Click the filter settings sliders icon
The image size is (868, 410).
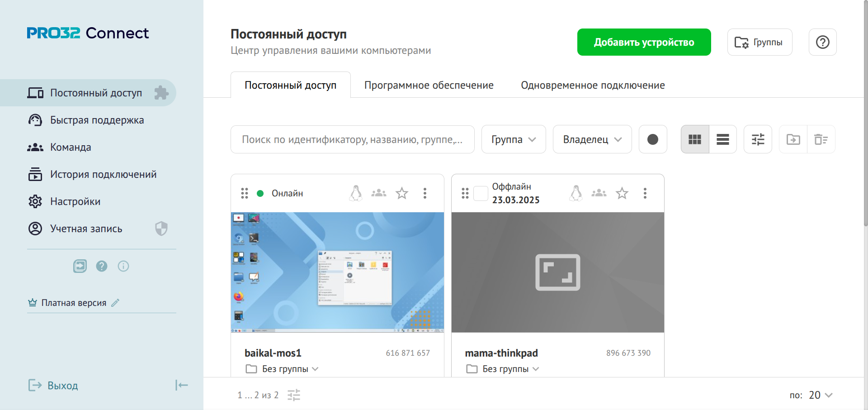point(758,139)
